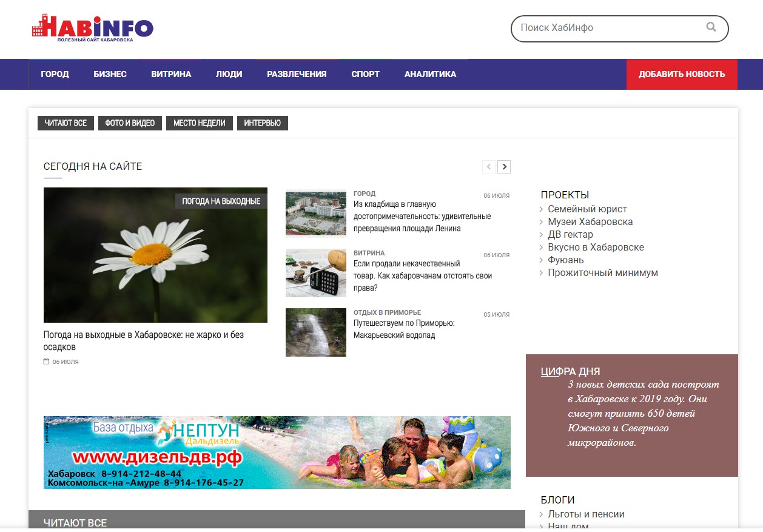Click the calendar icon under weather article
This screenshot has width=763, height=532.
46,362
